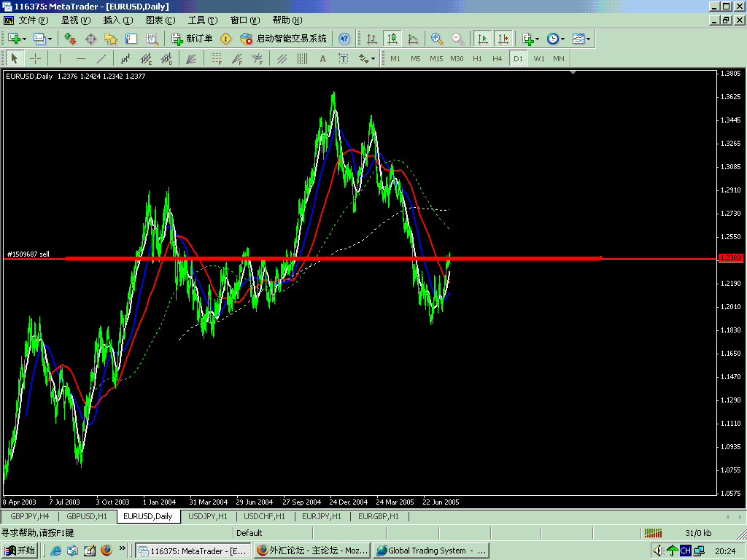Switch to the USDJPY,H1 chart tab
The width and height of the screenshot is (747, 560).
(x=206, y=516)
